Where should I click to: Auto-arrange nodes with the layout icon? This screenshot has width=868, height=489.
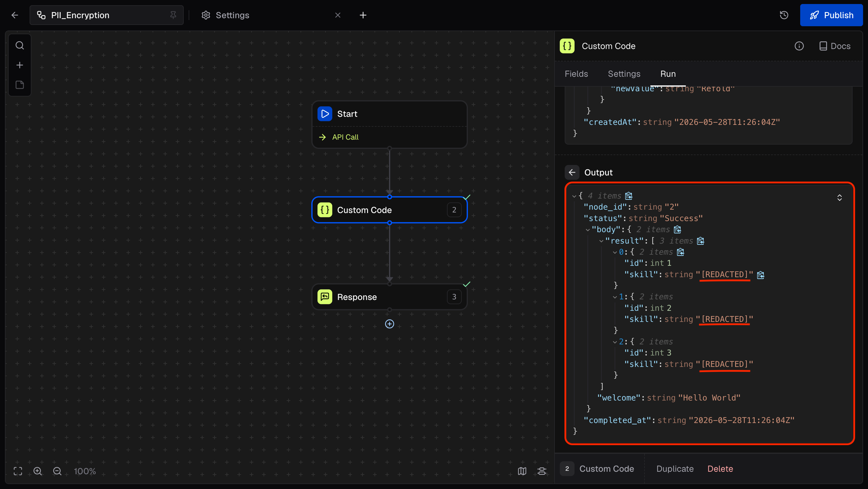(x=542, y=471)
